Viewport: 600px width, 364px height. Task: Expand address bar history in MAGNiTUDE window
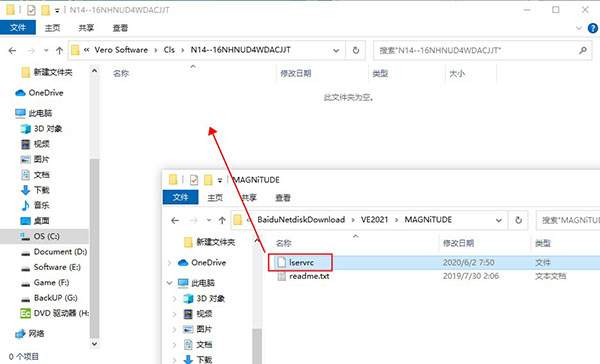click(499, 220)
